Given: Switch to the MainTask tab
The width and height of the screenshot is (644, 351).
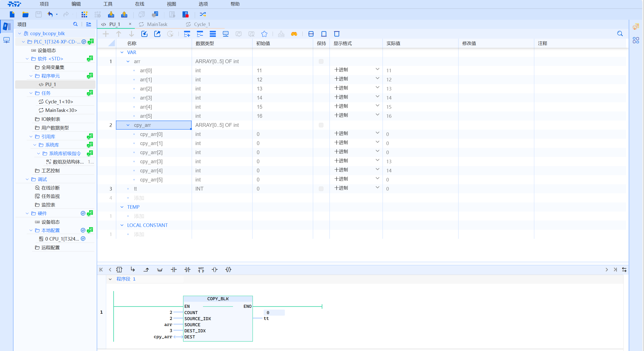Looking at the screenshot, I should click(x=157, y=24).
